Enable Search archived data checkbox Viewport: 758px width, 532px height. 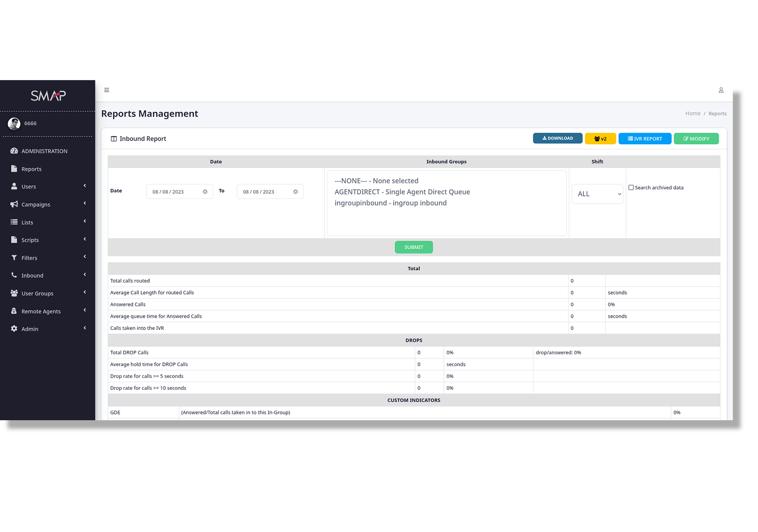point(631,188)
